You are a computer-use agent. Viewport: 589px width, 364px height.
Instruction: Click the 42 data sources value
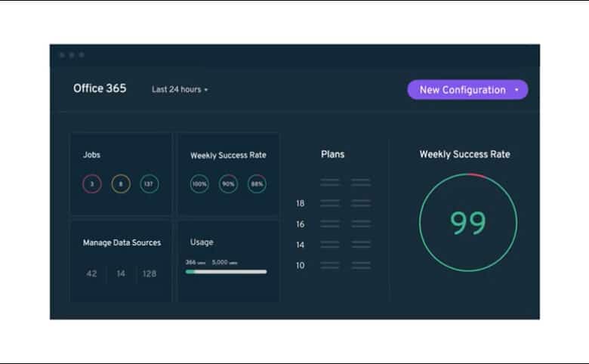click(91, 274)
